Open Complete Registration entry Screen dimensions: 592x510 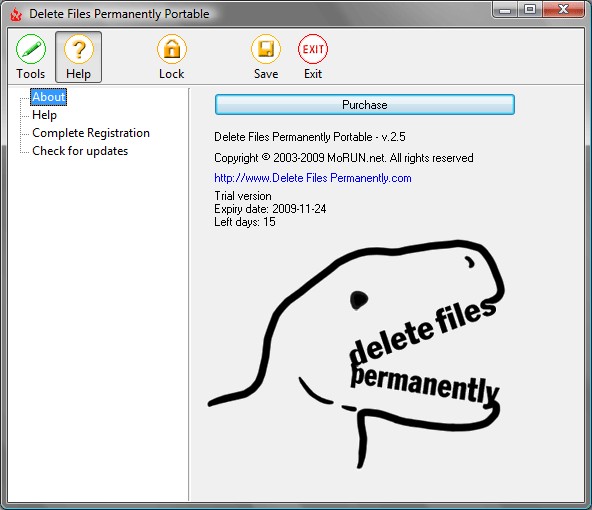coord(91,133)
